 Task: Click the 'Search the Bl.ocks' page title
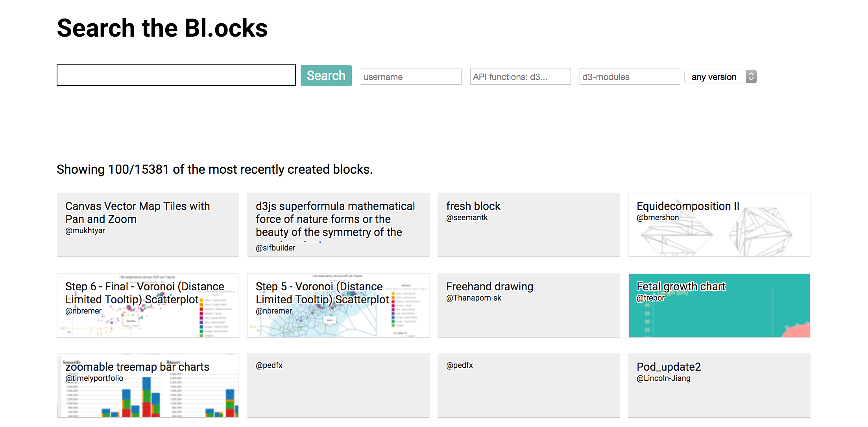click(162, 27)
